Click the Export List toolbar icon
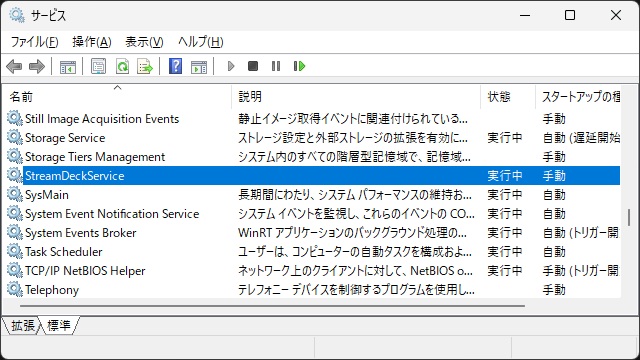Image resolution: width=640 pixels, height=360 pixels. click(x=145, y=66)
